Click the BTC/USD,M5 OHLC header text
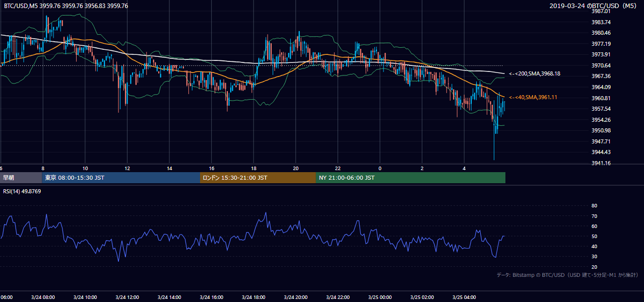 pyautogui.click(x=66, y=6)
